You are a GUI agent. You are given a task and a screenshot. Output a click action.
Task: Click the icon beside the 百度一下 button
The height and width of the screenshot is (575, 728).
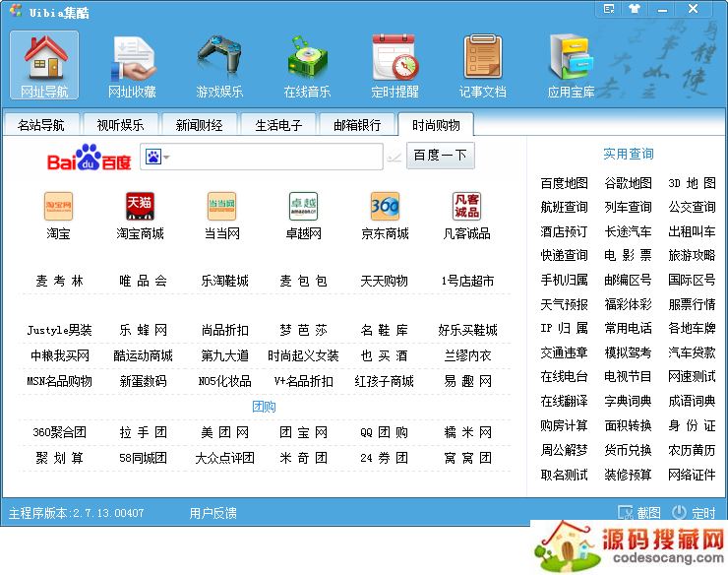click(394, 159)
